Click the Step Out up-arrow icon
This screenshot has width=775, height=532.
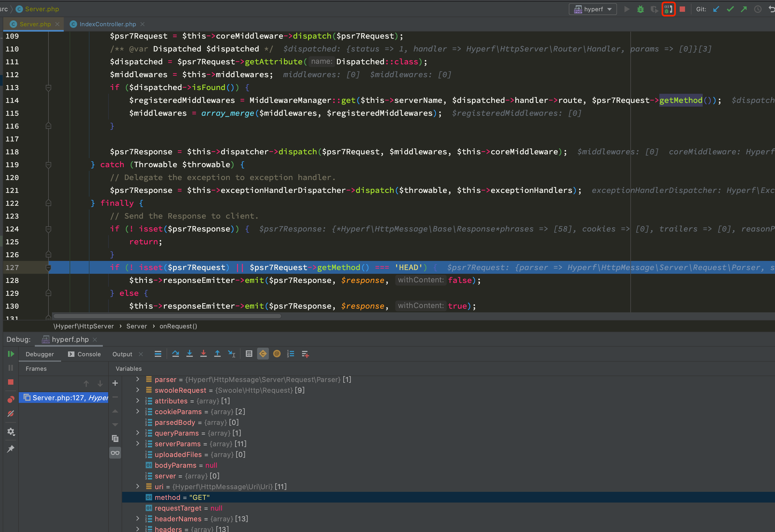(x=217, y=354)
